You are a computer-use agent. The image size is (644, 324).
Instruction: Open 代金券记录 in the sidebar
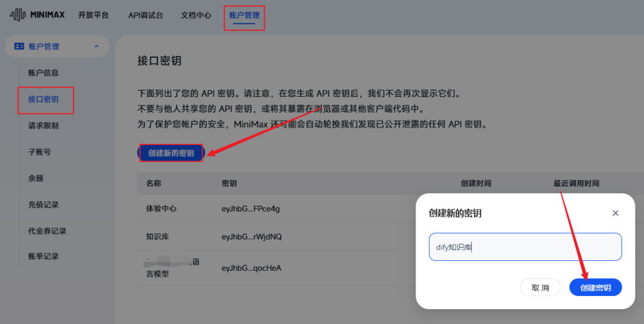click(47, 231)
